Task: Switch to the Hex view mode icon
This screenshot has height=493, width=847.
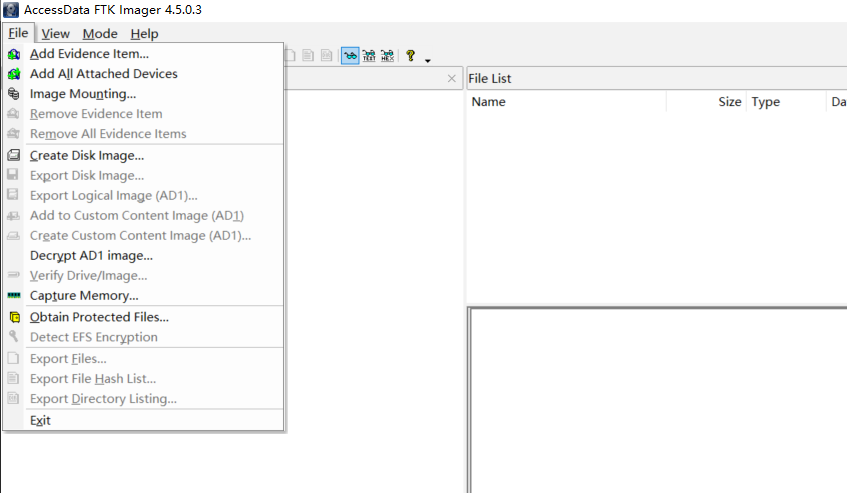Action: pos(387,57)
